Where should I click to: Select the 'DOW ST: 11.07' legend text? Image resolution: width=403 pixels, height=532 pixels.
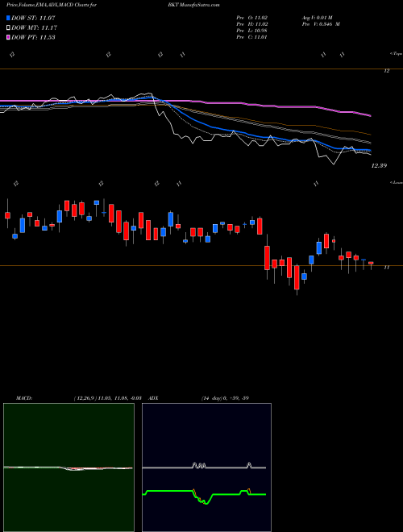point(33,18)
